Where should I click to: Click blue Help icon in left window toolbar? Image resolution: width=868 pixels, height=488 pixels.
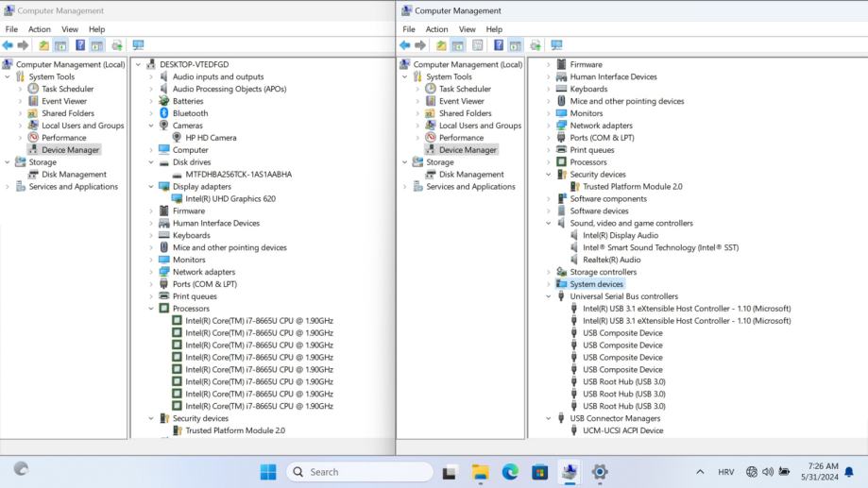80,45
